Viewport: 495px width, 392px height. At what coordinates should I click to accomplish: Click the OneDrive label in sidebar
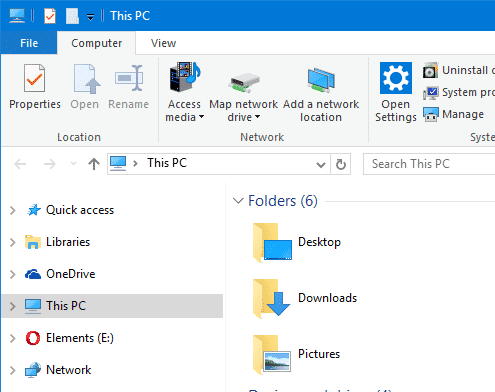71,274
